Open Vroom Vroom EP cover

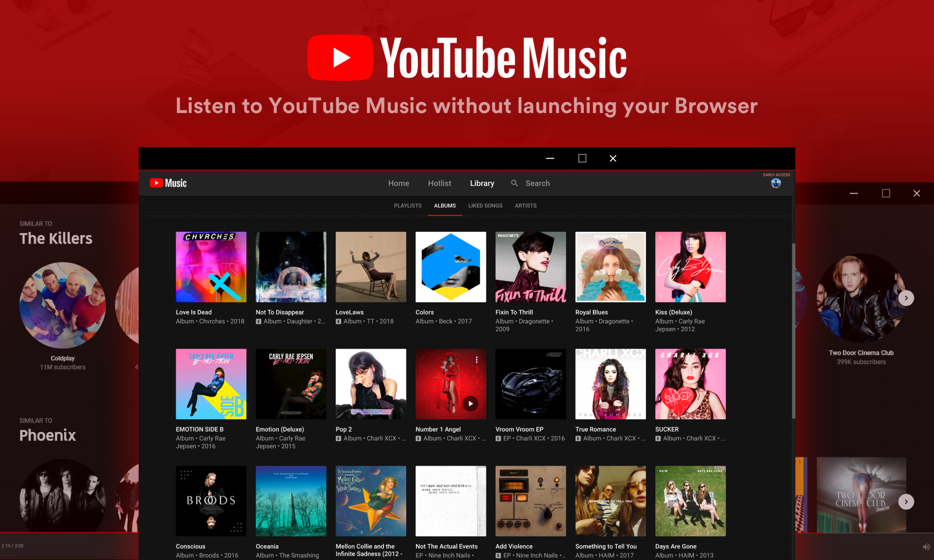point(530,384)
